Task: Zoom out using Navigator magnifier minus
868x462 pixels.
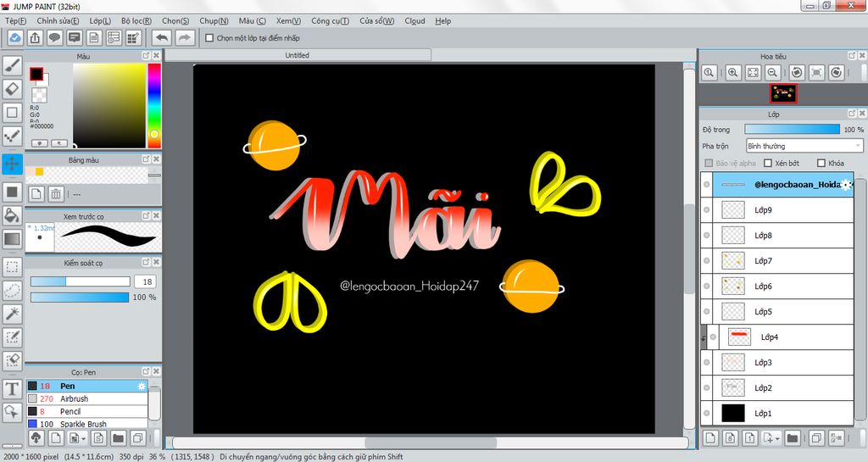Action: coord(773,73)
